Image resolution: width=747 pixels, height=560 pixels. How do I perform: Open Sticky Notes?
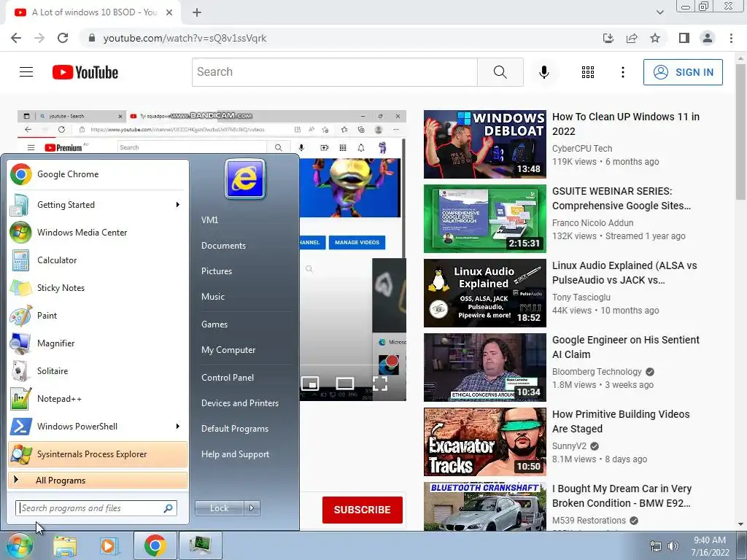click(98, 287)
